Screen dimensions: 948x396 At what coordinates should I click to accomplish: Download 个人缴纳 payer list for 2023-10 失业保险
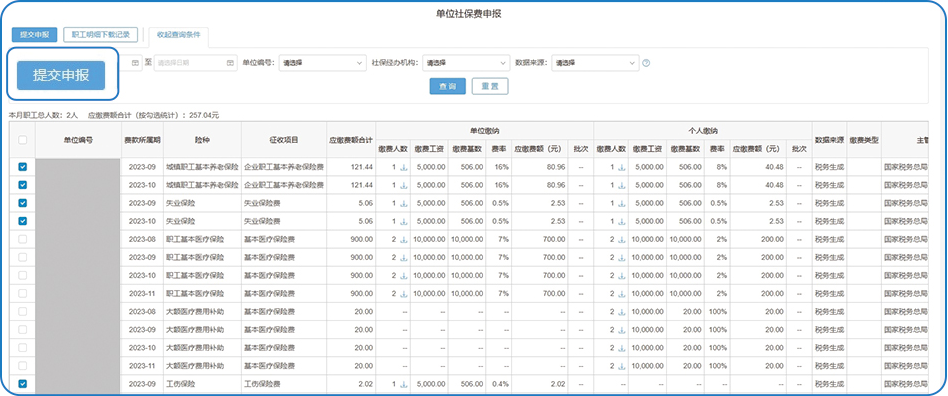[x=622, y=221]
